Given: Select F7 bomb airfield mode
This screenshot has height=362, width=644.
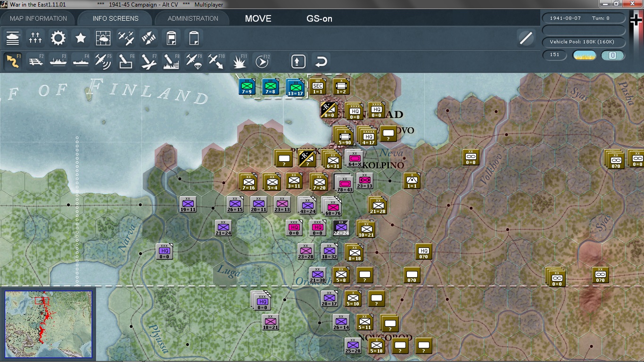Looking at the screenshot, I should (149, 61).
